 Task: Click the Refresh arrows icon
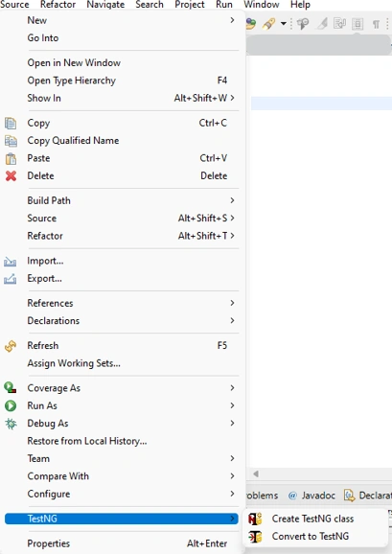point(11,346)
